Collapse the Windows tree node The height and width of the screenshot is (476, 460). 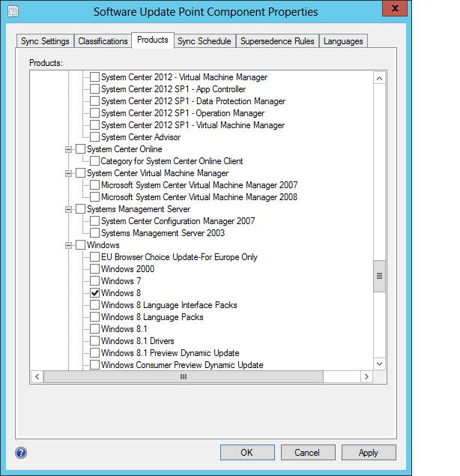(69, 245)
